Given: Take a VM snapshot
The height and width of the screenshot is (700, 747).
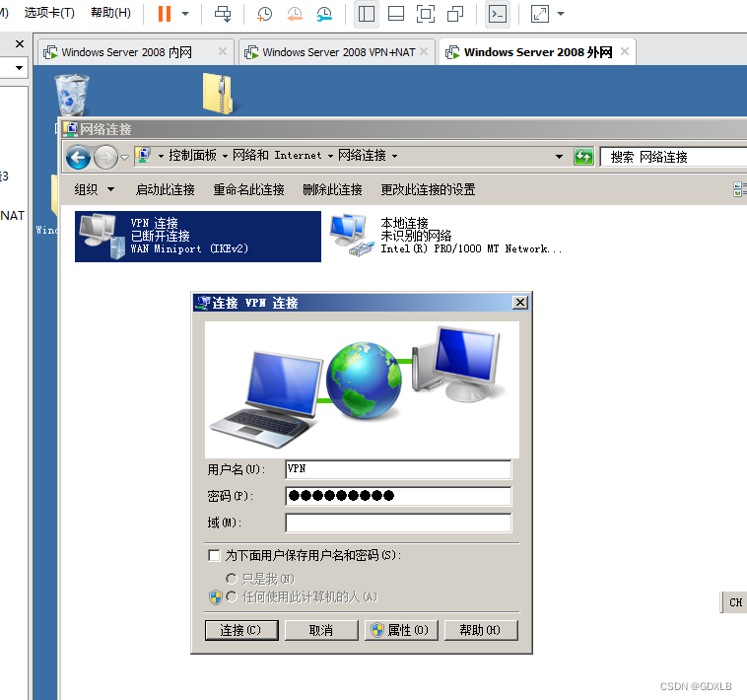Looking at the screenshot, I should pos(264,14).
